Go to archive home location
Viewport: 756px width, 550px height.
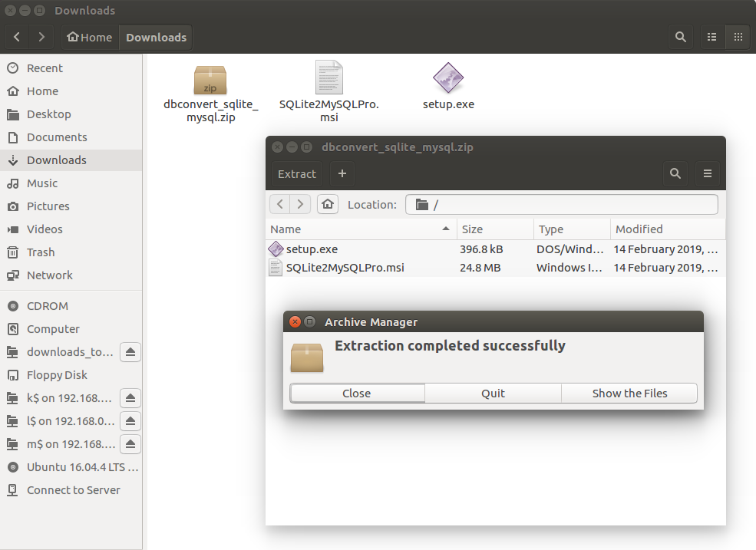click(328, 204)
